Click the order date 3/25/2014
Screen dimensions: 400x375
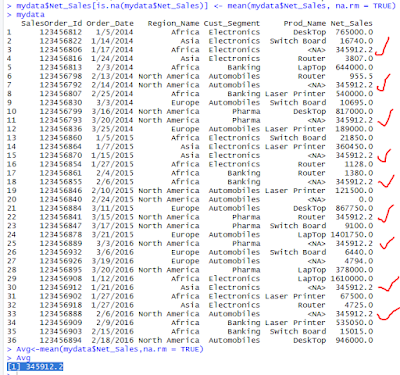tap(112, 129)
